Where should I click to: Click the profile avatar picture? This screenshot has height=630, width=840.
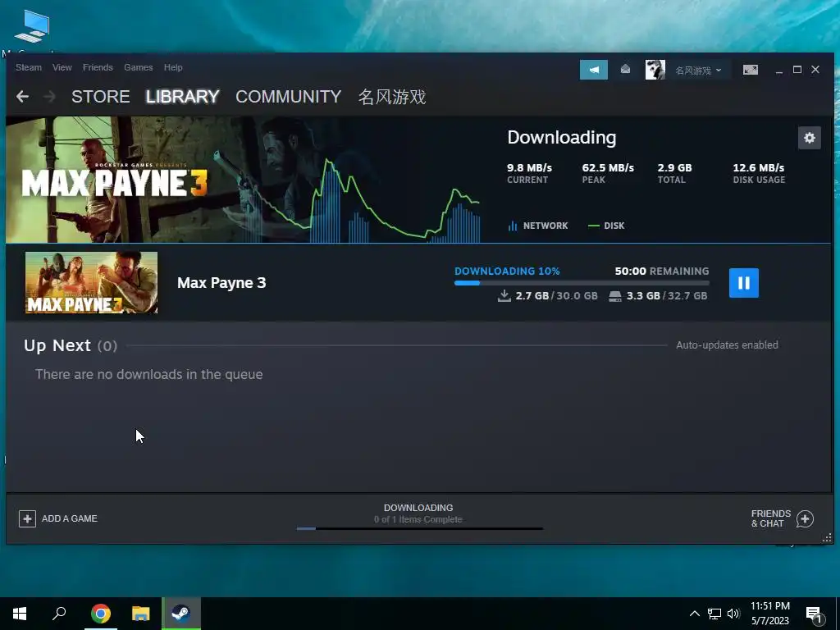tap(655, 70)
